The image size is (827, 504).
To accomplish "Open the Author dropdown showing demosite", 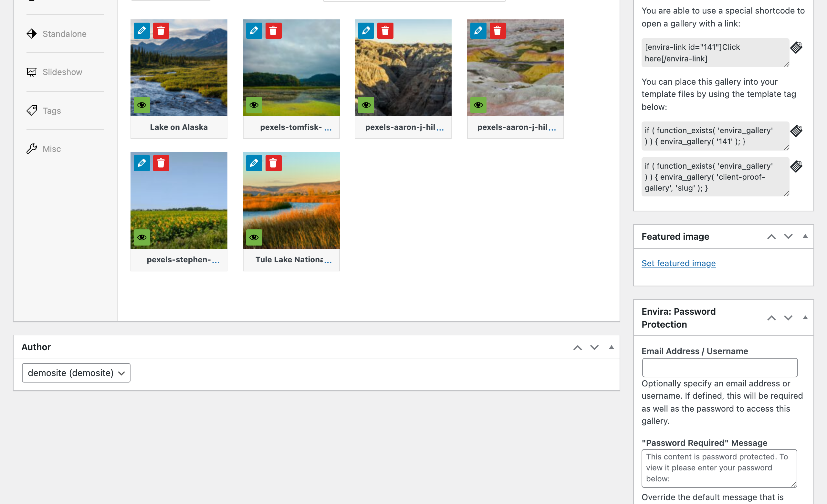I will pos(76,373).
